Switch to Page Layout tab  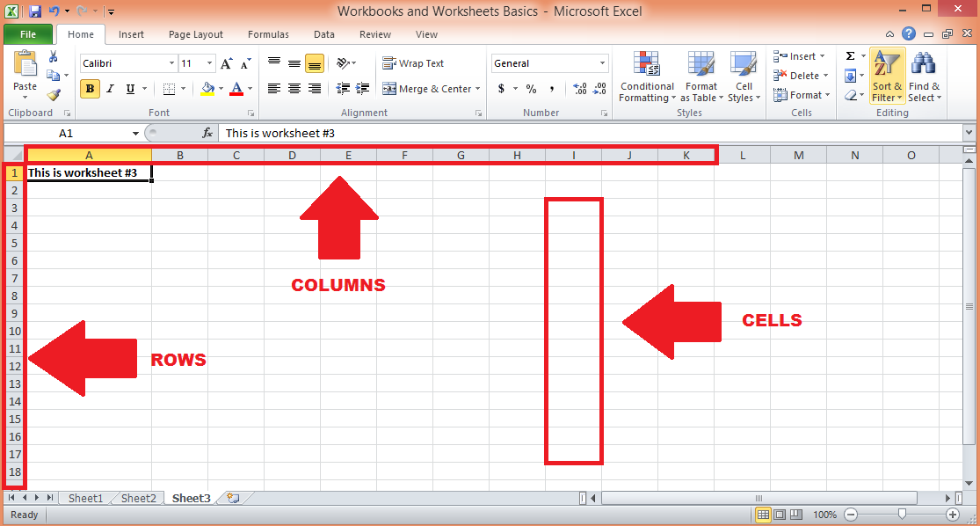click(x=196, y=34)
